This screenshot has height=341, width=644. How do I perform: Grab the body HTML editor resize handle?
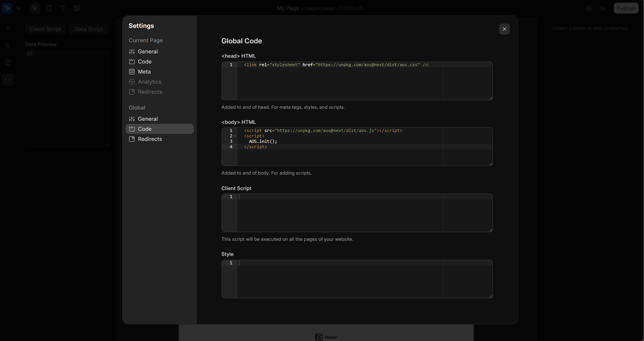pyautogui.click(x=491, y=164)
